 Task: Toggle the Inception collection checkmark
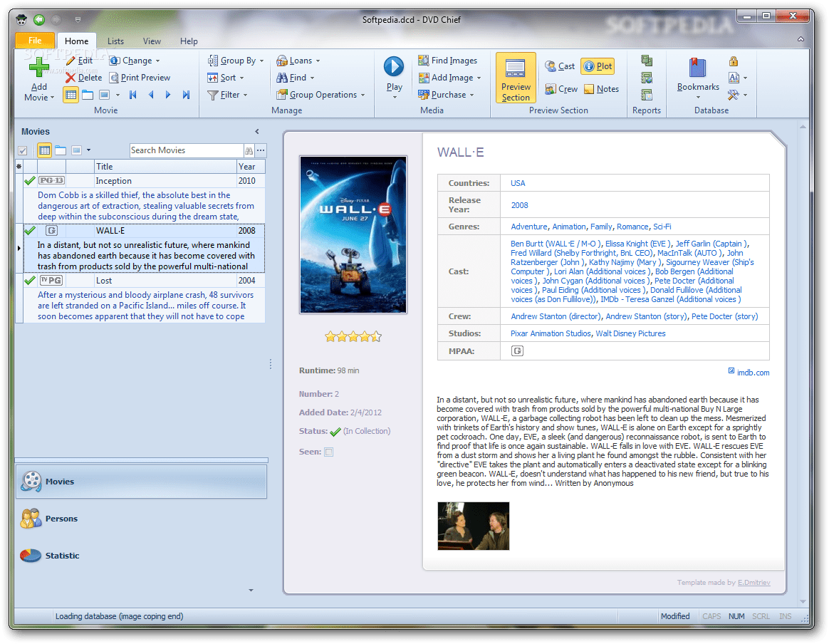point(30,181)
